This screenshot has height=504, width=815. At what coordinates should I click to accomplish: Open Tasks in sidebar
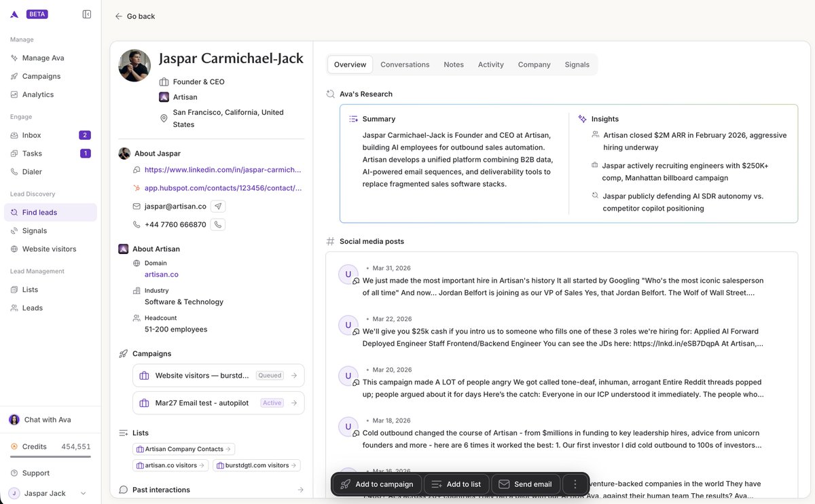click(50, 154)
